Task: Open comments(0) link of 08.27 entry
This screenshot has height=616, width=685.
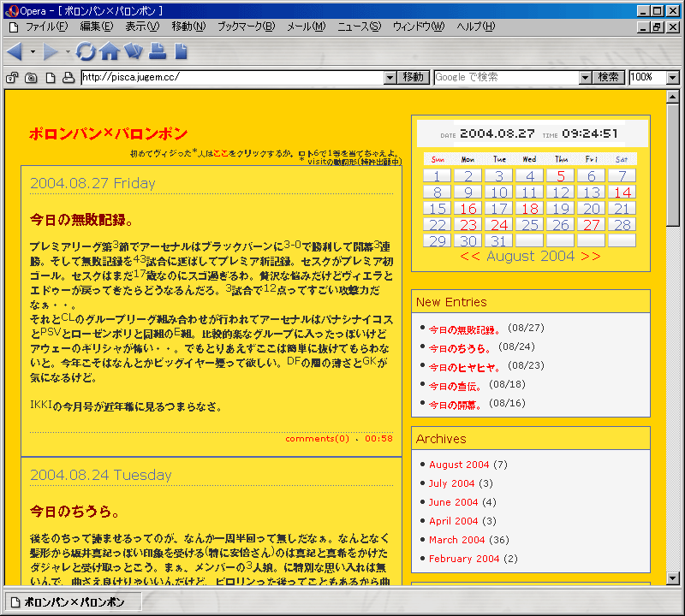Action: click(x=317, y=438)
